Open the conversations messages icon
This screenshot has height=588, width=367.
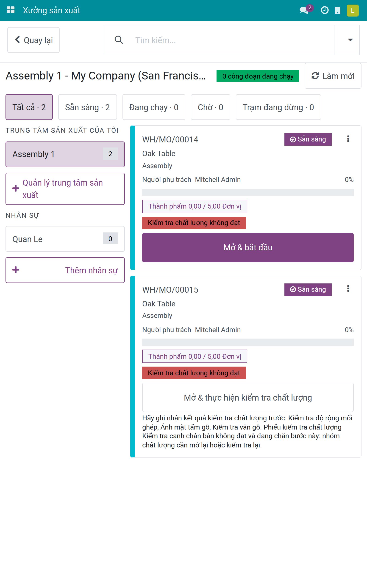304,10
